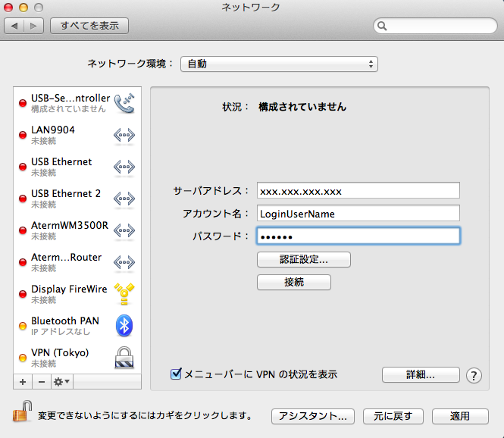
Task: Click 構成されていません status in right panel
Action: pos(302,107)
